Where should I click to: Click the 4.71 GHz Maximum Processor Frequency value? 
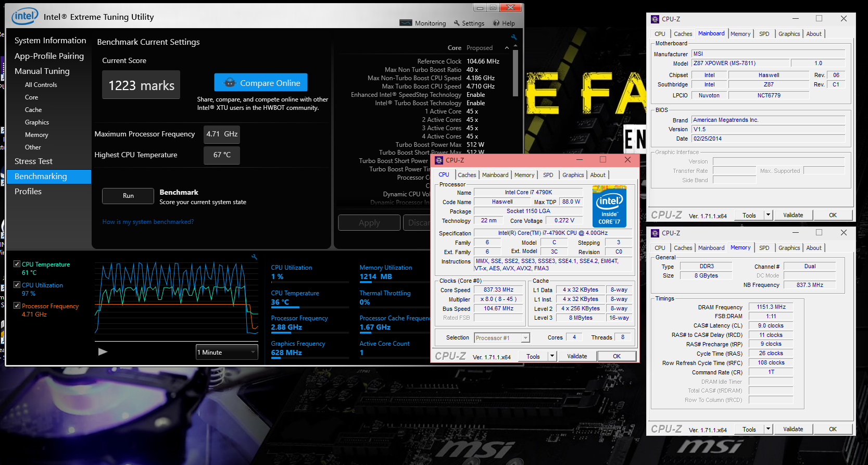[222, 134]
